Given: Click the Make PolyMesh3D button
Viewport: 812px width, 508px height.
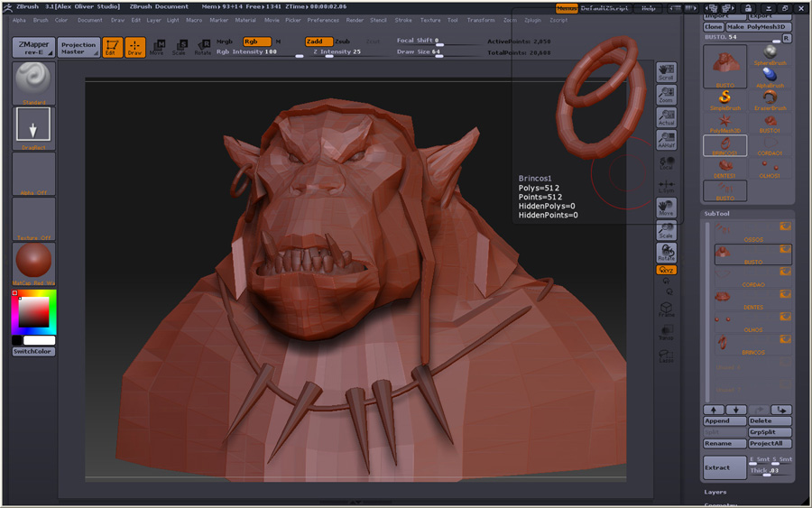Looking at the screenshot, I should 760,27.
